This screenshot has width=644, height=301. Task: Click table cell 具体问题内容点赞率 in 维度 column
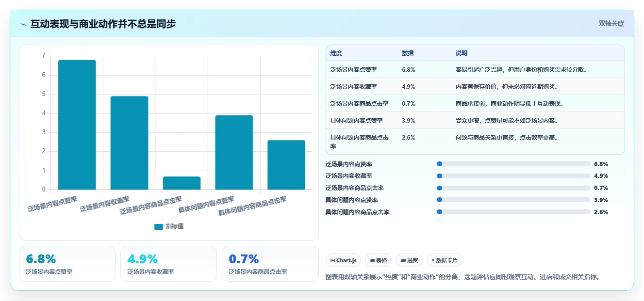pos(356,121)
